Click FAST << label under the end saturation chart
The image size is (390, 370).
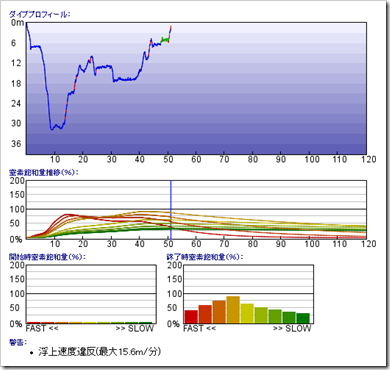(200, 329)
